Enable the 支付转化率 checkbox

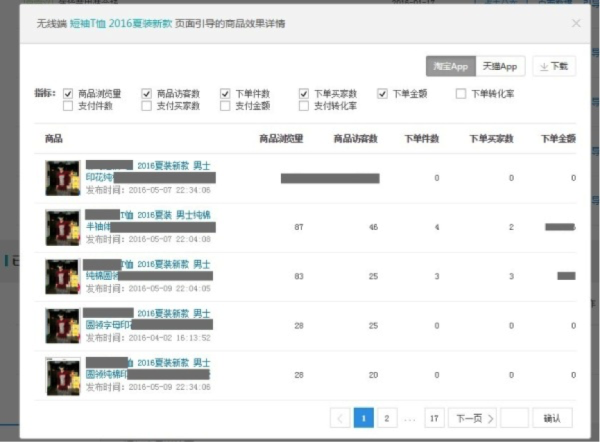coord(304,106)
